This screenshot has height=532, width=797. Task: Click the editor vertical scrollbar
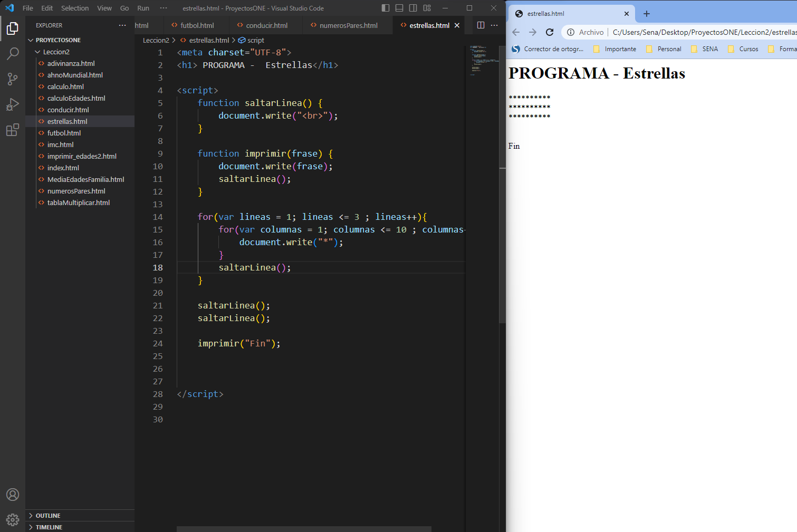[503, 185]
